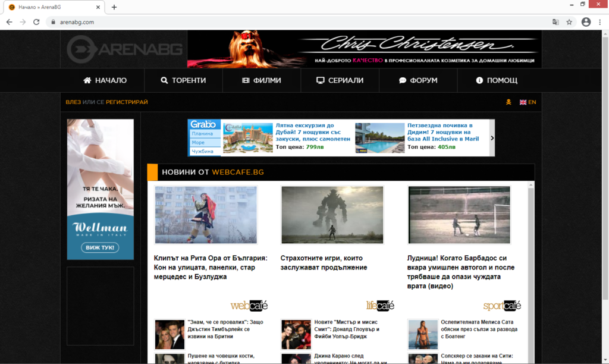Go to the ТОРЕНТИ section
Screen dimensions: 609x364
pos(183,80)
